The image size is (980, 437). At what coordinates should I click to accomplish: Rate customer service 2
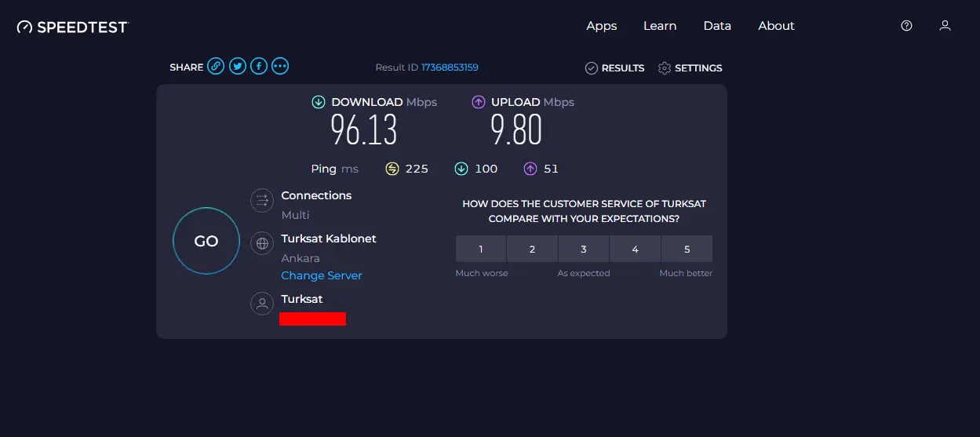(x=532, y=249)
